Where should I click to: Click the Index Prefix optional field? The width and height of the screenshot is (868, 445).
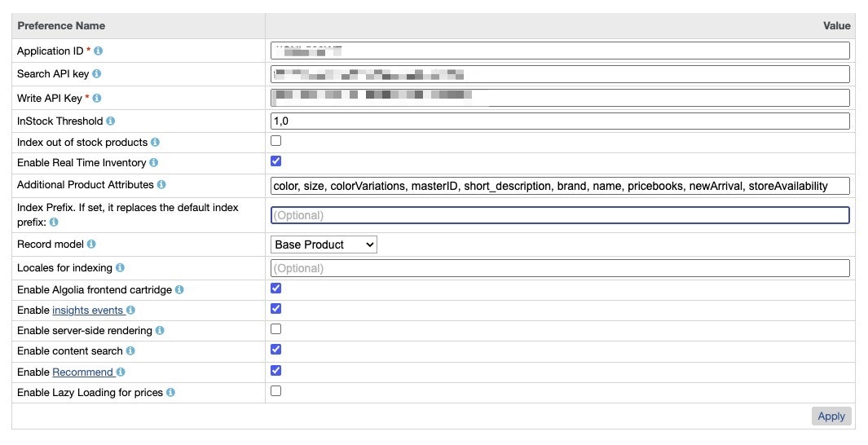click(560, 215)
